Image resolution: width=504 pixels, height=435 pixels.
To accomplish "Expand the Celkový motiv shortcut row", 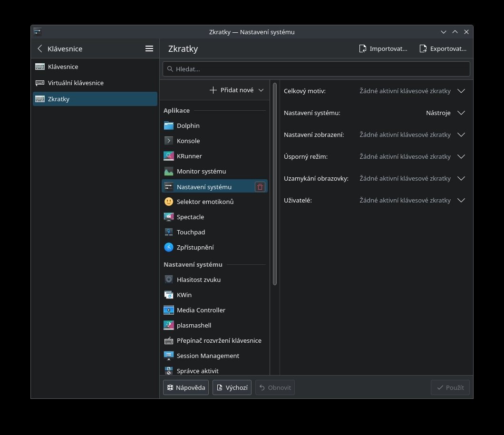I will (x=461, y=91).
